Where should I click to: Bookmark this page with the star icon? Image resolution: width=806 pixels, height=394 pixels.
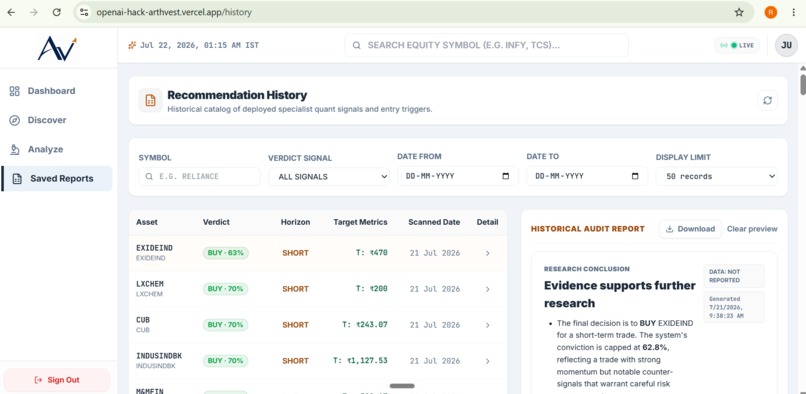(739, 12)
